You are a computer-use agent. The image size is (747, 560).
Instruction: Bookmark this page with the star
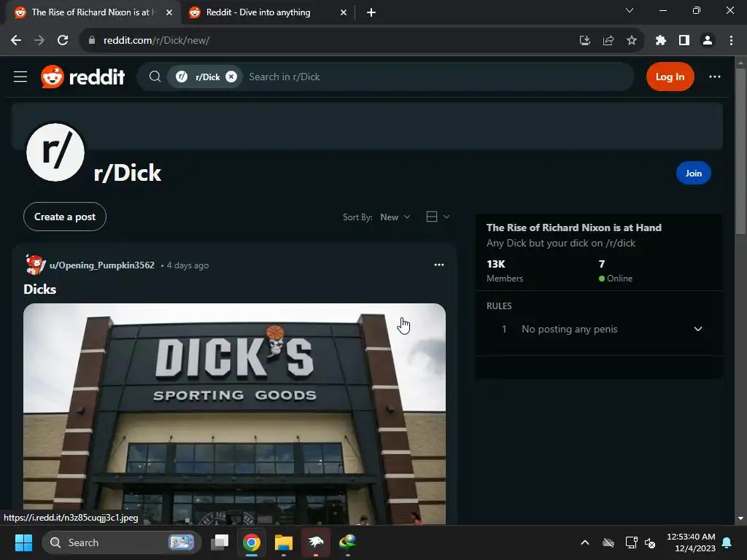(632, 41)
